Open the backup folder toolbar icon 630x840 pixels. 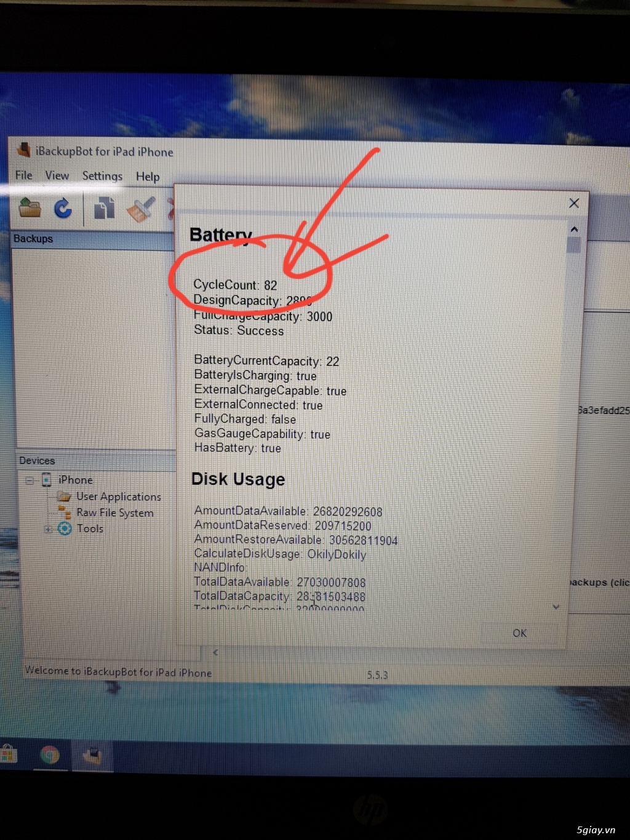pos(30,207)
